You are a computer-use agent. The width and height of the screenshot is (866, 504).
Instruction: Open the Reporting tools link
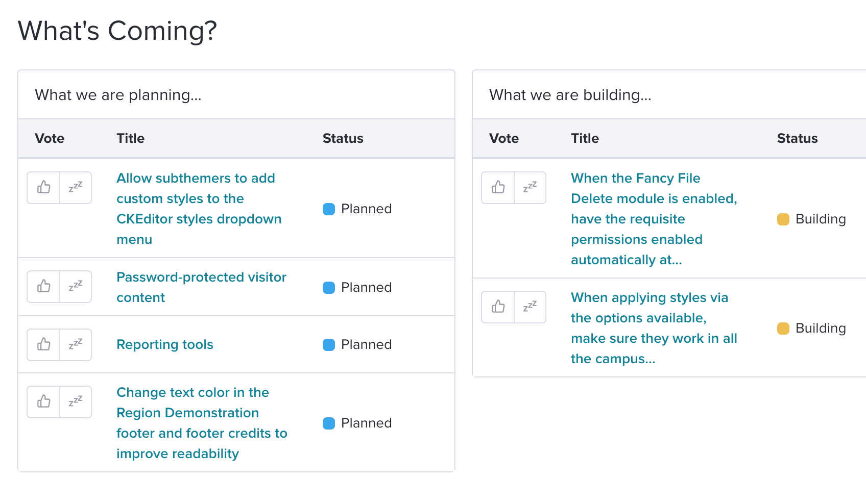point(165,345)
